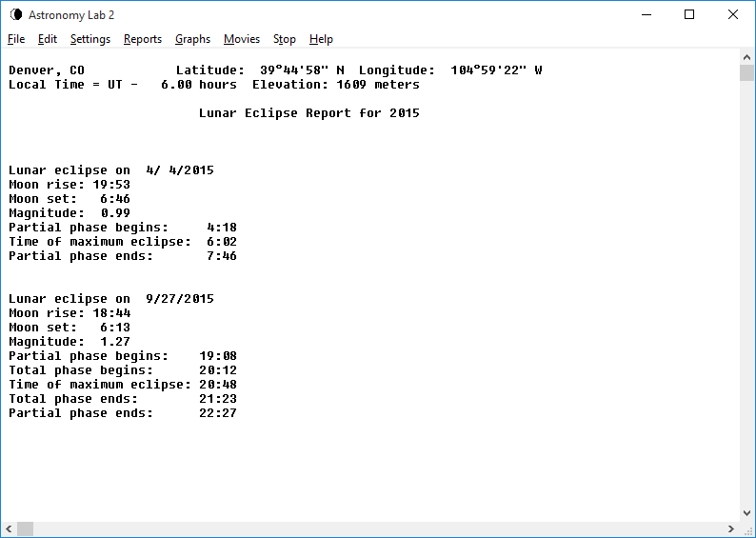The width and height of the screenshot is (756, 538).
Task: Open the Reports menu
Action: point(143,39)
